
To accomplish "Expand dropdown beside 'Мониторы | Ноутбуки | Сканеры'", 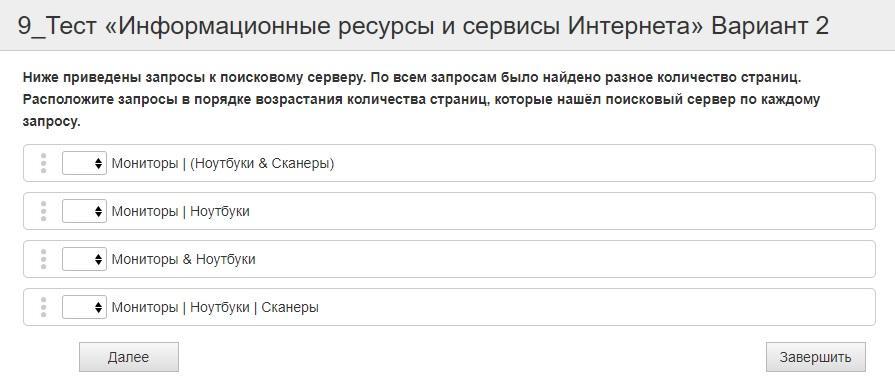I will click(84, 307).
